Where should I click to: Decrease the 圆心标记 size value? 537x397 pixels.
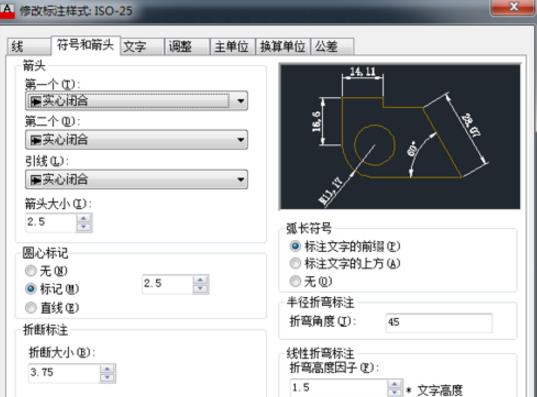pos(201,289)
